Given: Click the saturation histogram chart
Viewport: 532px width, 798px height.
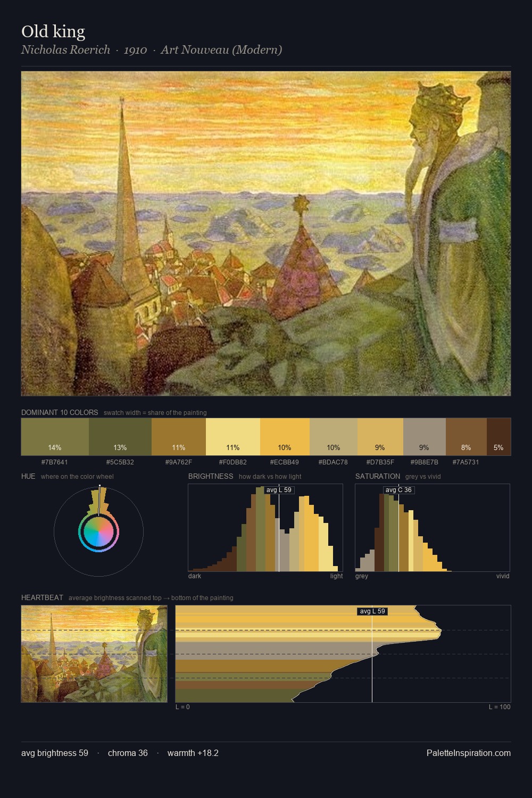Looking at the screenshot, I should [433, 528].
